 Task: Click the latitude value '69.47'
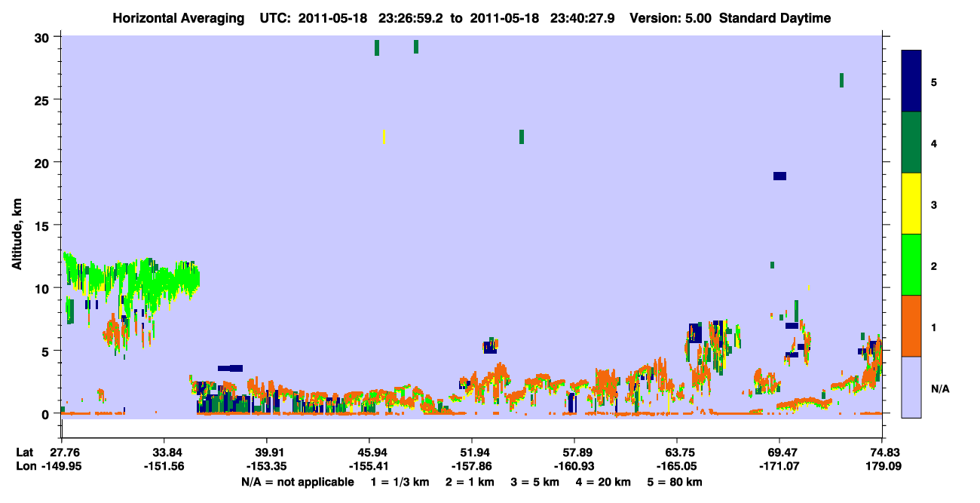(x=779, y=452)
